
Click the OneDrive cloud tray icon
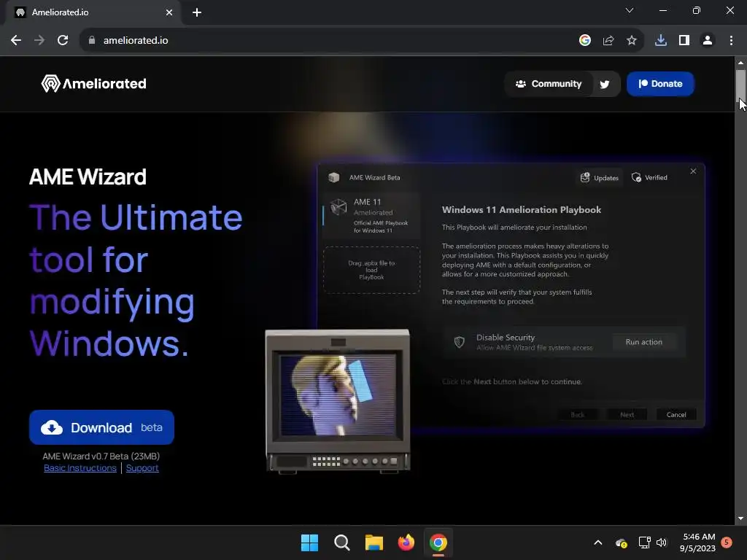(621, 542)
